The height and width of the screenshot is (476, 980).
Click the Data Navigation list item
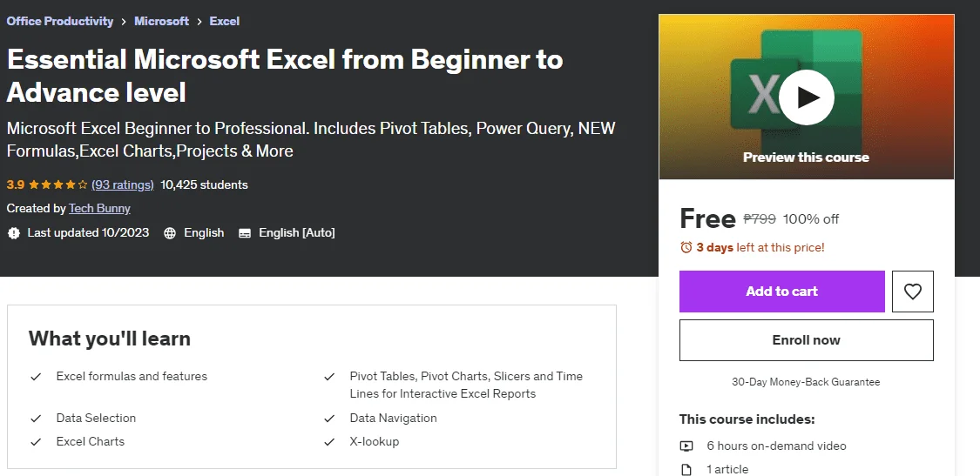click(x=393, y=418)
